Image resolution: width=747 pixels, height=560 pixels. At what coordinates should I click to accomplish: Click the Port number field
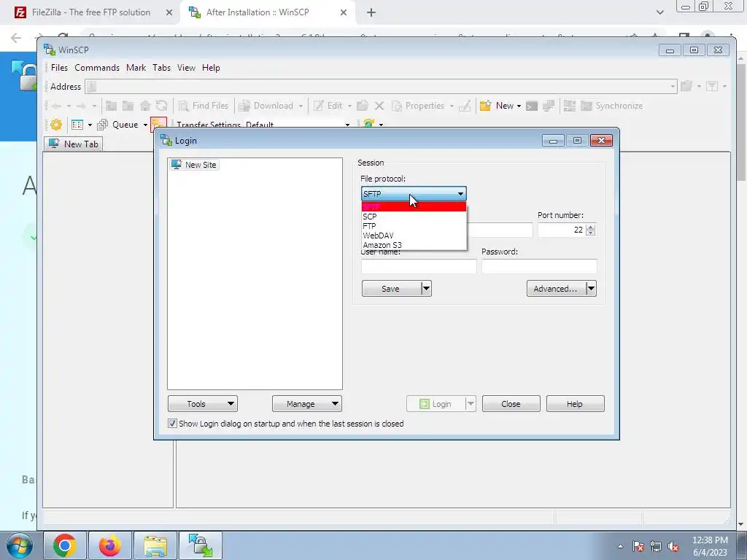562,230
